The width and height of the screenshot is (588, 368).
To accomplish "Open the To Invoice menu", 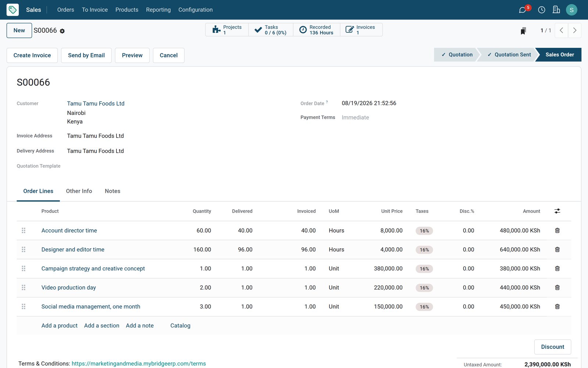I will tap(95, 10).
